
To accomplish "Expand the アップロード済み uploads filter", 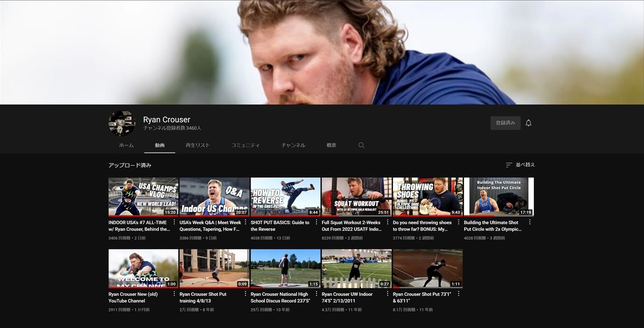I will click(x=130, y=165).
